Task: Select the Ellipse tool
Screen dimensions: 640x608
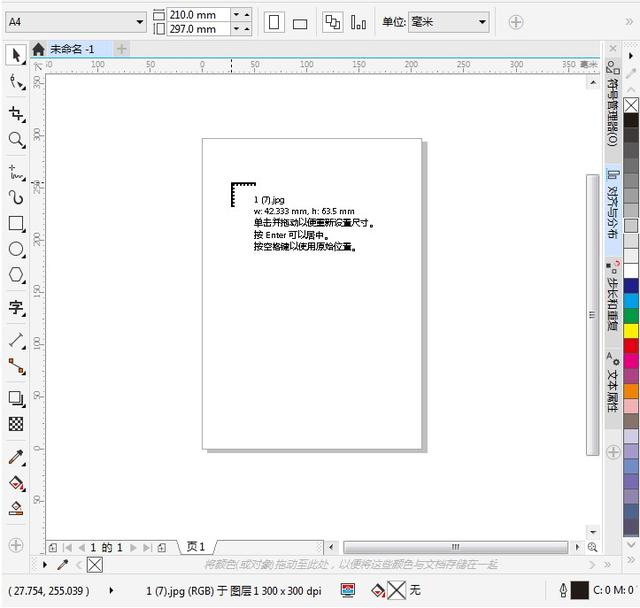Action: pos(16,249)
